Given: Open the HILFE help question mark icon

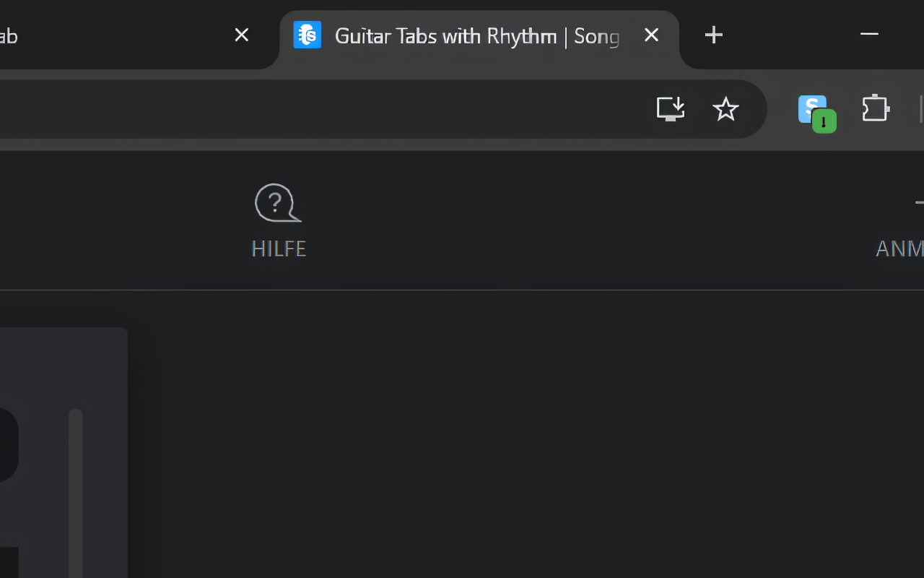Looking at the screenshot, I should (x=277, y=203).
